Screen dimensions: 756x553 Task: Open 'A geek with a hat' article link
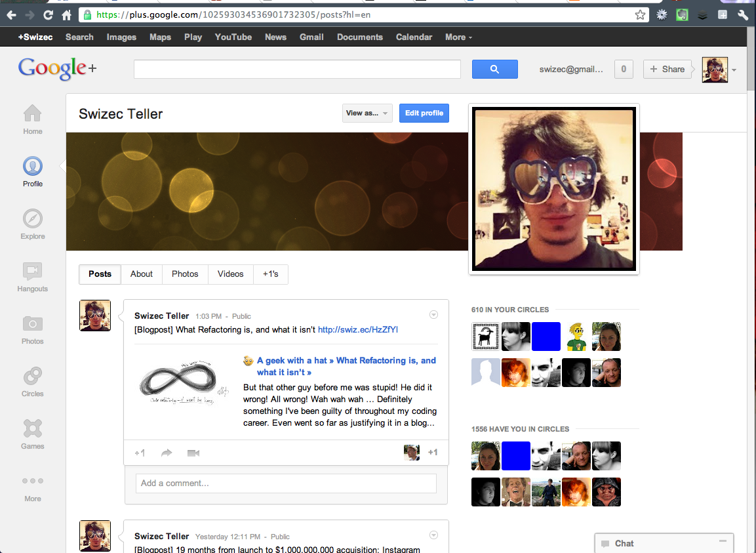pos(346,366)
